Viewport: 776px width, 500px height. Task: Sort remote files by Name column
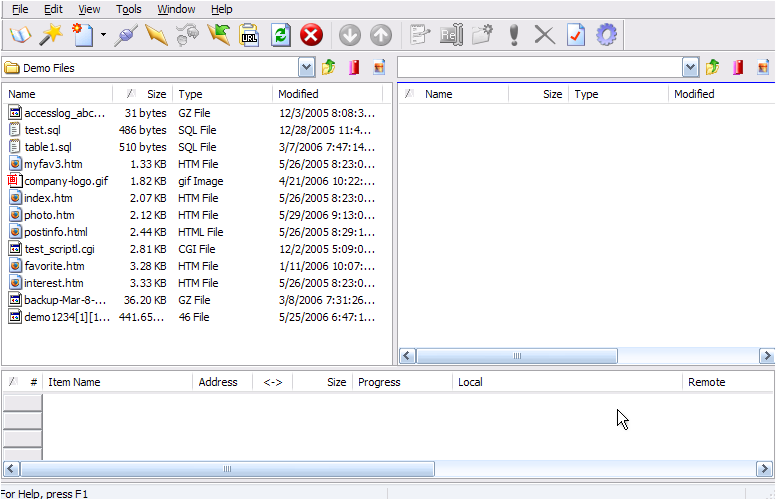pyautogui.click(x=465, y=94)
